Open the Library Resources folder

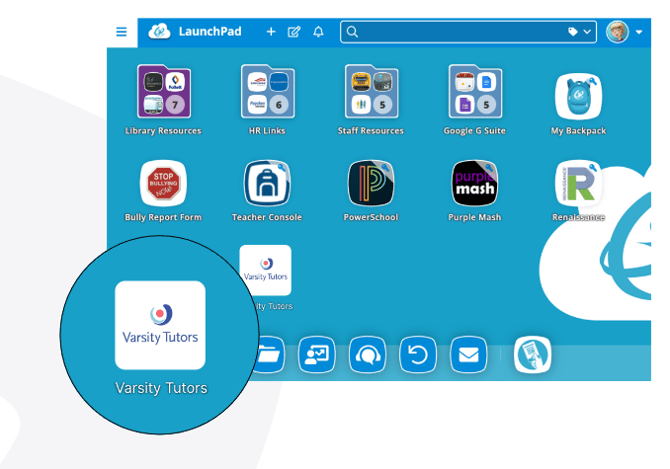coord(164,91)
